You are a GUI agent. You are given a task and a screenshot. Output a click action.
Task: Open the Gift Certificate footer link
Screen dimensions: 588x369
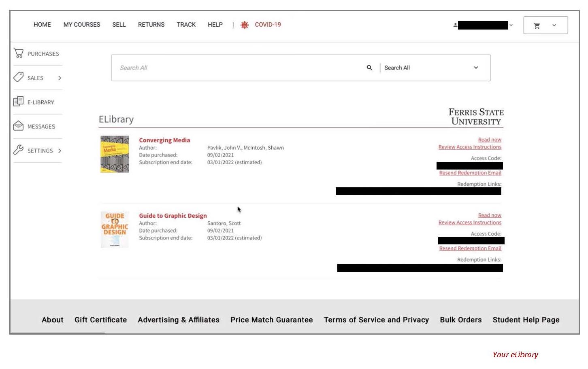point(100,320)
